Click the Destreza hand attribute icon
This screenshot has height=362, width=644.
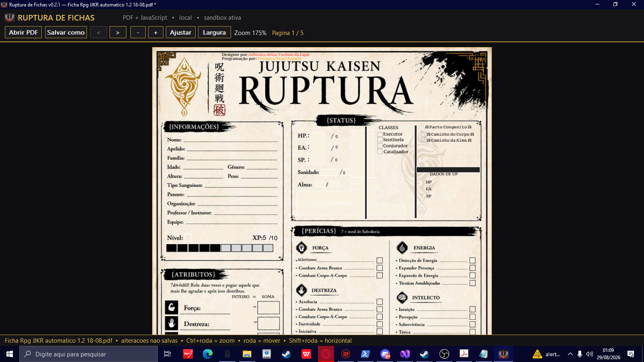point(171,323)
